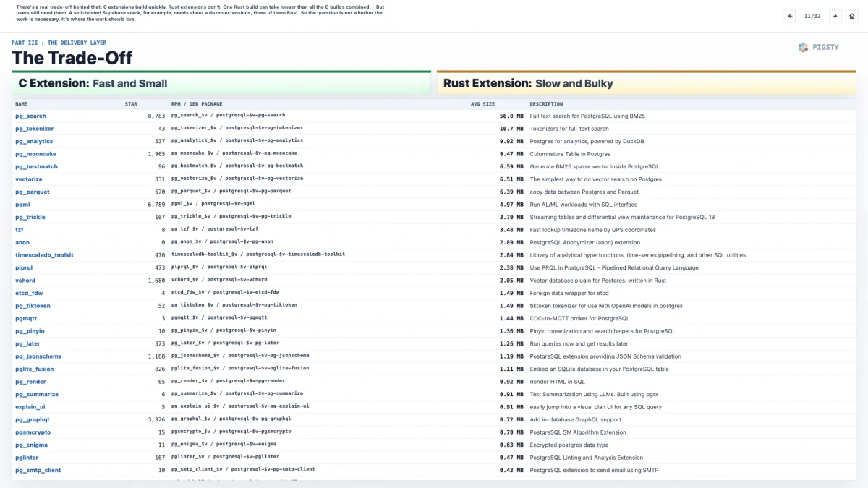Open the vchord extension link
Screen dimensions: 868x488
point(25,281)
